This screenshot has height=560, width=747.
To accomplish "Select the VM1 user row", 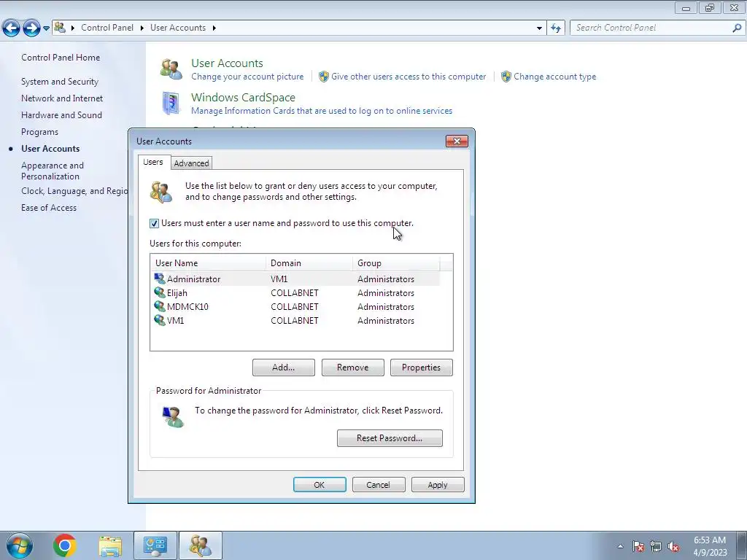I will [x=295, y=321].
